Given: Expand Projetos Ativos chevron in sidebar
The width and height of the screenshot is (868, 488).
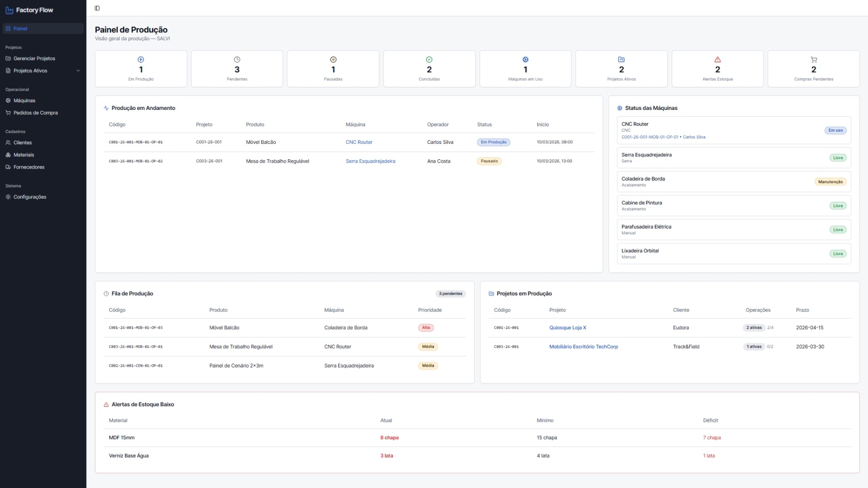Looking at the screenshot, I should pos(78,71).
